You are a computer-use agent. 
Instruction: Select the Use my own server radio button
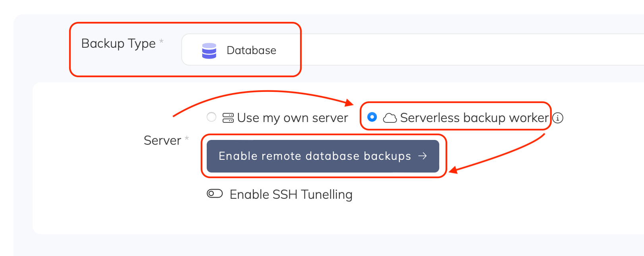tap(211, 117)
